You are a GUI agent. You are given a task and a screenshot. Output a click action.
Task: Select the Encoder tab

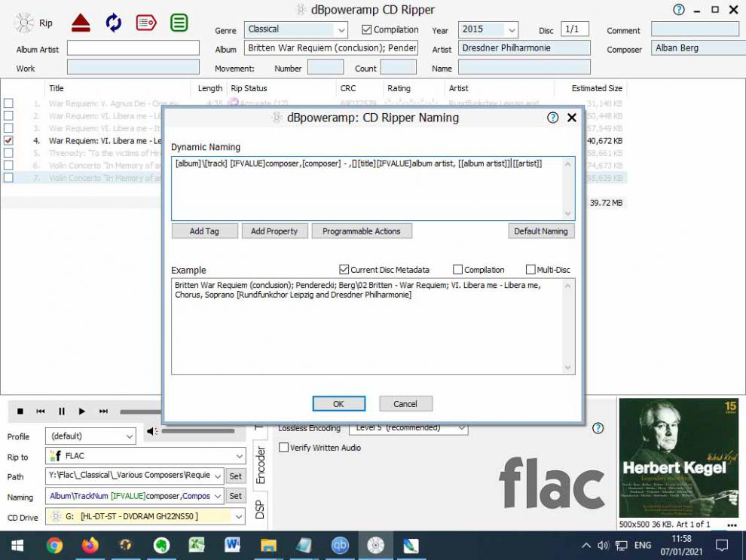261,465
